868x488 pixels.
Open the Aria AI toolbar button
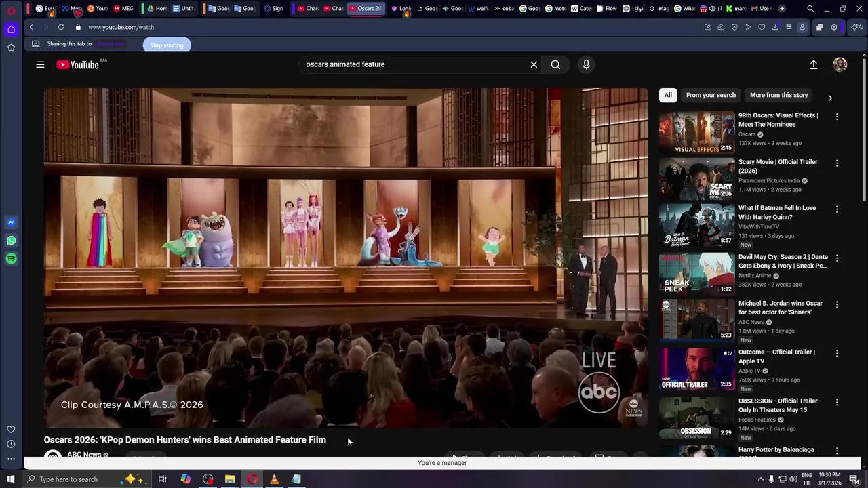[857, 27]
